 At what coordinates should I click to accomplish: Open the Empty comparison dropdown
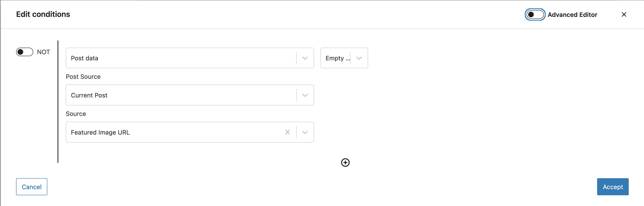[344, 58]
